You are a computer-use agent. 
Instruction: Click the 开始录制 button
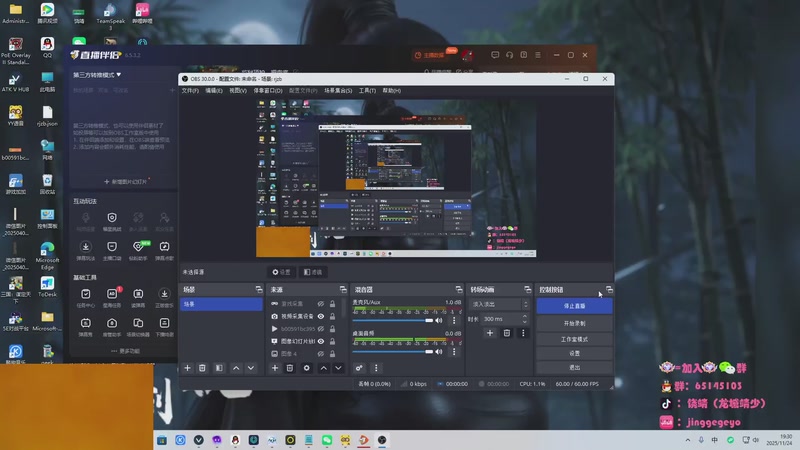click(574, 323)
